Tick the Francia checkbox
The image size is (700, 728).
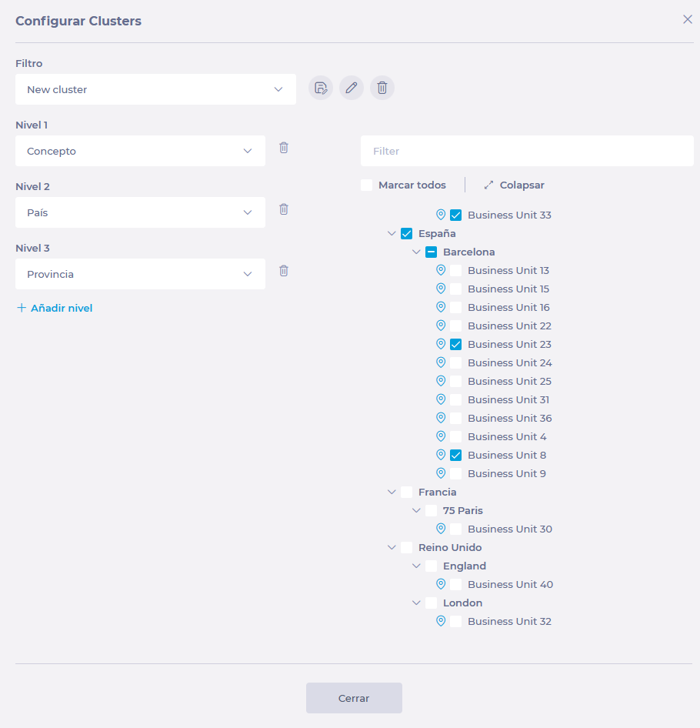click(407, 493)
